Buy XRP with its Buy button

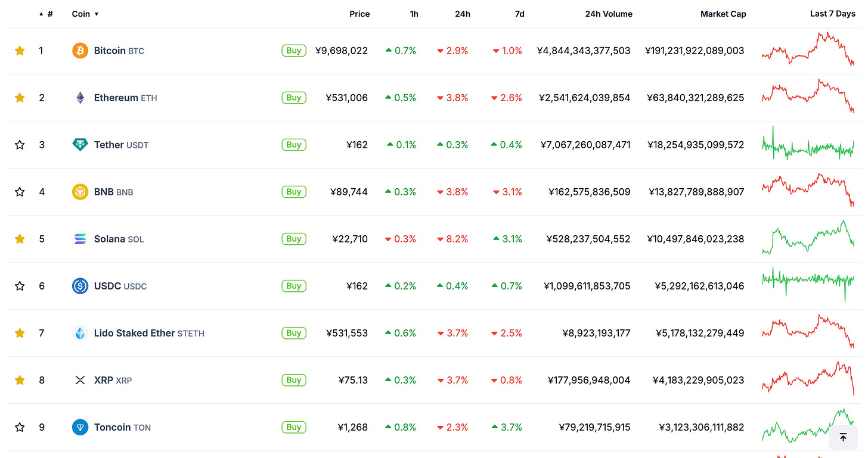[x=294, y=380]
